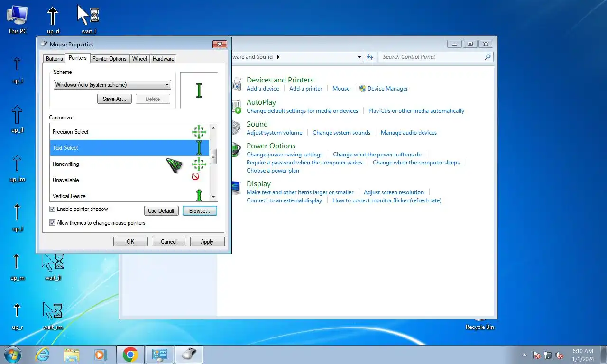Select the up_il cursor file icon

tap(17, 118)
